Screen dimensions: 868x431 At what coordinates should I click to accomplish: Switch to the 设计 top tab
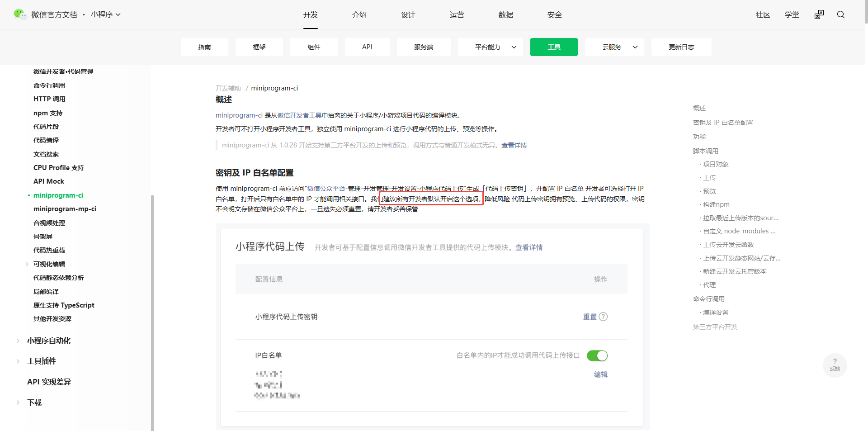pyautogui.click(x=408, y=15)
